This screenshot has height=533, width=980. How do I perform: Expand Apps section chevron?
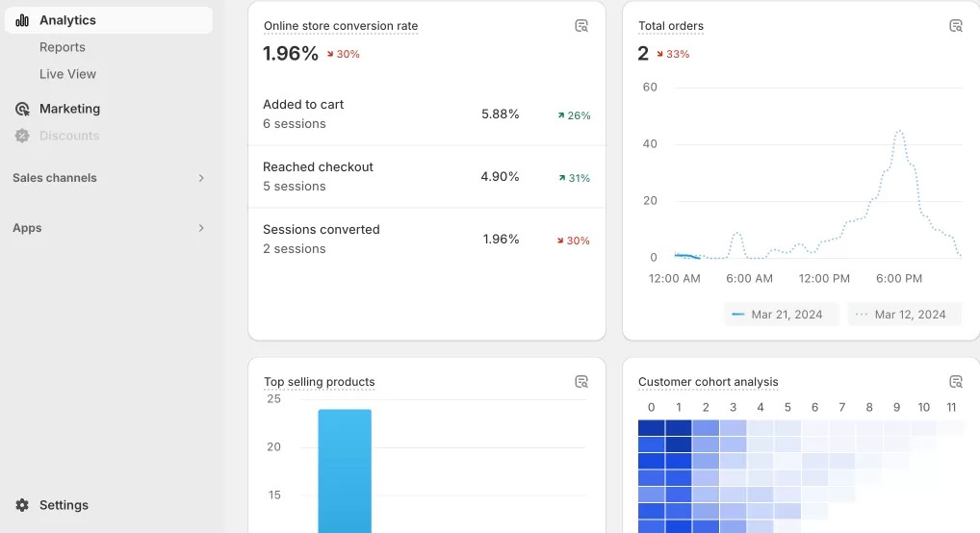[201, 228]
